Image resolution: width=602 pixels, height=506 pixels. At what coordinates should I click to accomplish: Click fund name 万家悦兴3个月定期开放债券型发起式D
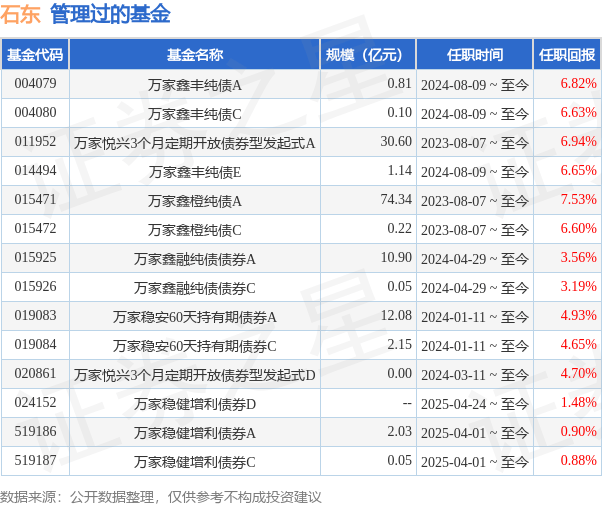(x=195, y=375)
